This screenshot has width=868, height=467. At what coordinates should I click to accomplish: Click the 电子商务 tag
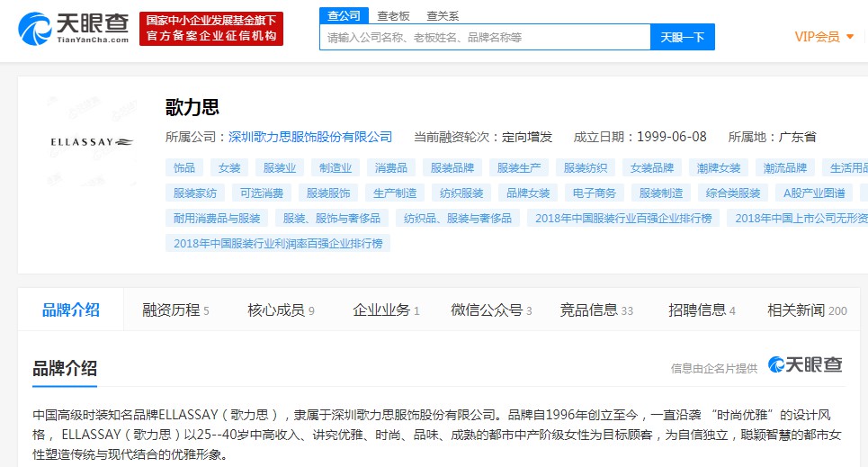click(x=594, y=193)
